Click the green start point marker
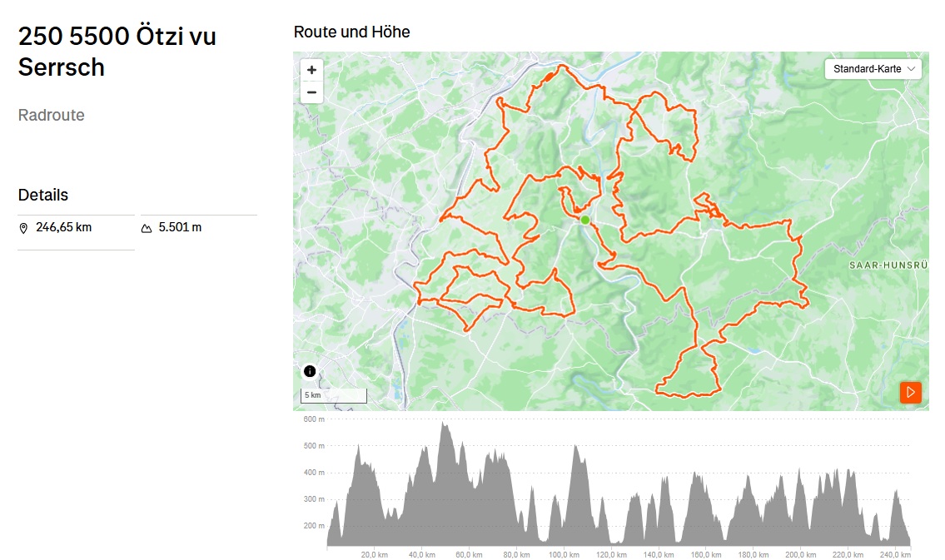 click(x=585, y=220)
